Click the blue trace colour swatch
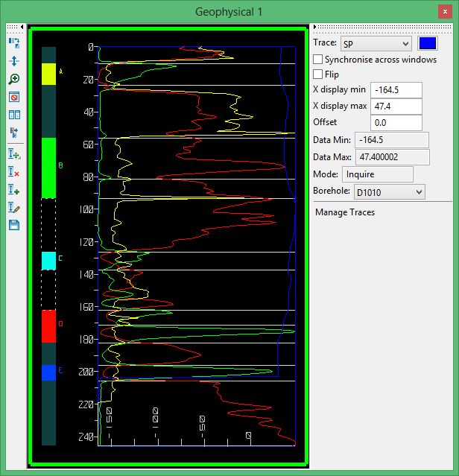Viewport: 459px width, 476px height. click(428, 44)
